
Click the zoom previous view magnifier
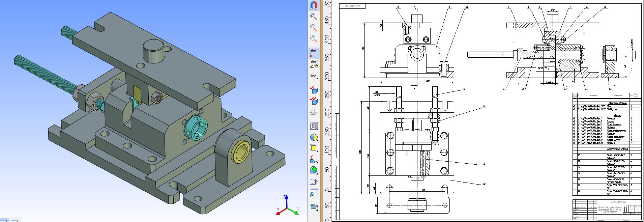click(314, 38)
